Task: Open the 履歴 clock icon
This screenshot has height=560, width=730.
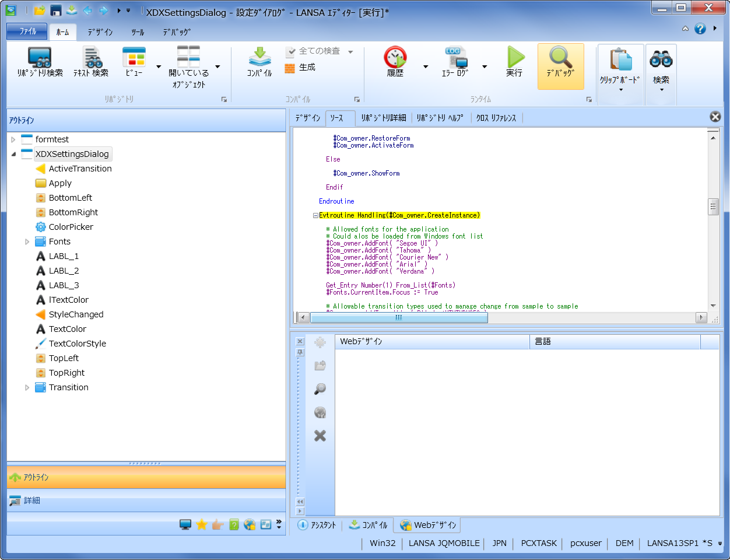Action: click(x=395, y=58)
